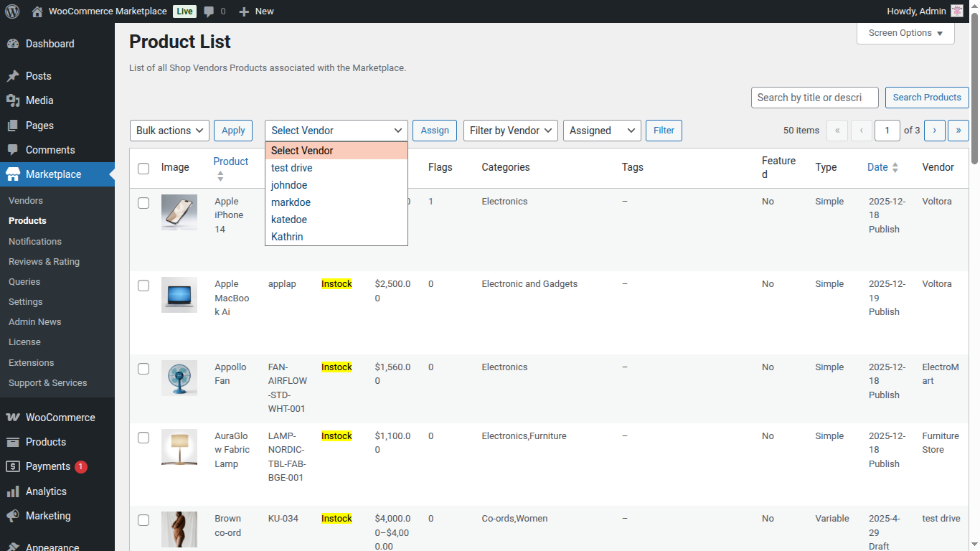Viewport: 980px width, 551px height.
Task: Open the Filter by Vendor dropdown
Action: pos(510,130)
